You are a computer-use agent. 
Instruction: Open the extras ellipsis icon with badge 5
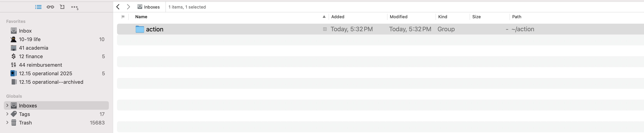click(74, 7)
